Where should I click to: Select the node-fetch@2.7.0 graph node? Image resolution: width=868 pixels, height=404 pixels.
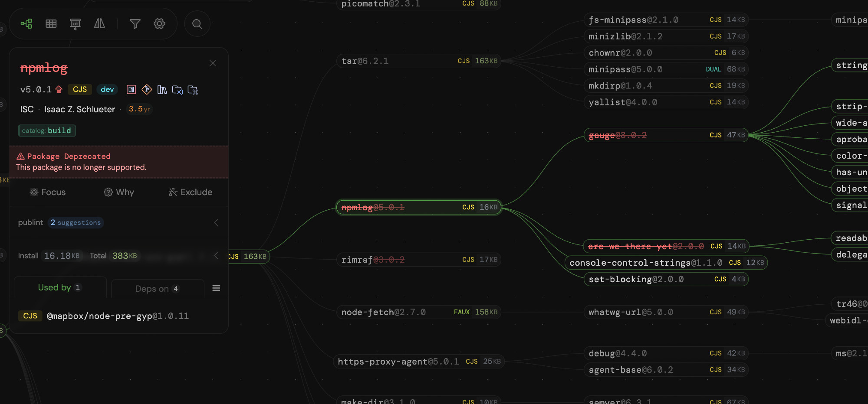pyautogui.click(x=419, y=312)
